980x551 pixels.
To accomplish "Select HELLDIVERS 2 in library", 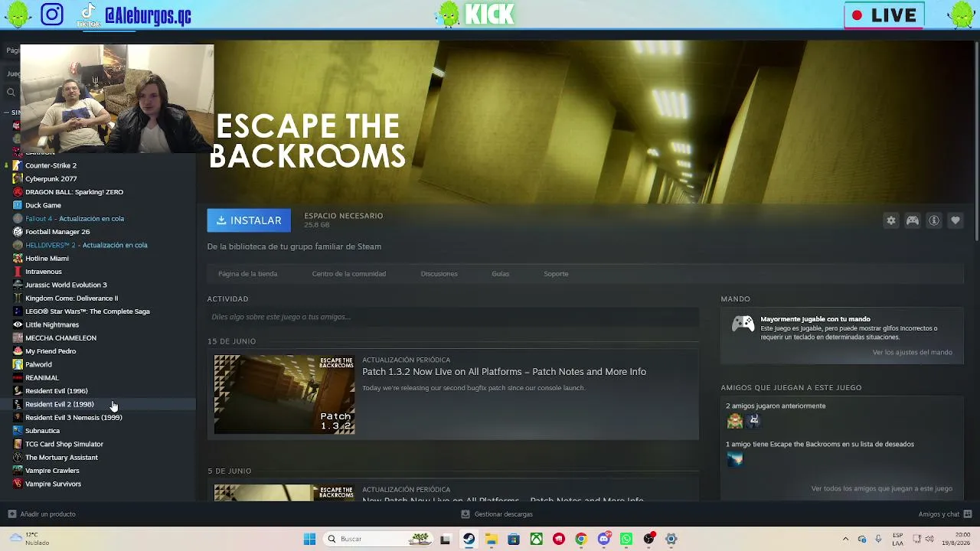I will pyautogui.click(x=86, y=245).
